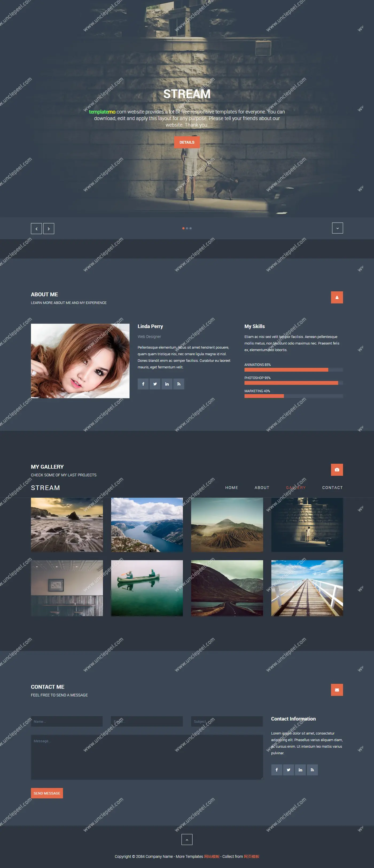
Task: Click the Marketing 40% skill bar
Action: 294,396
